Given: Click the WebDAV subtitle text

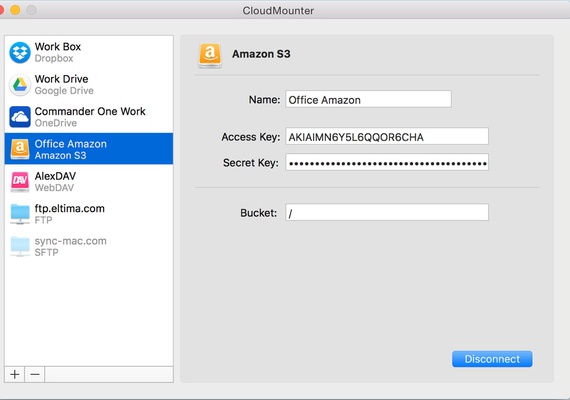Looking at the screenshot, I should 54,188.
